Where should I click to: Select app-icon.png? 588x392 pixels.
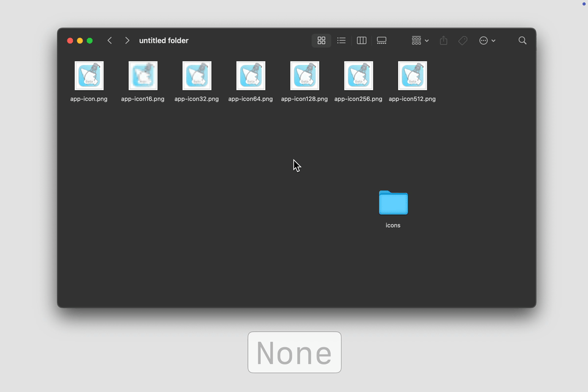(x=89, y=75)
